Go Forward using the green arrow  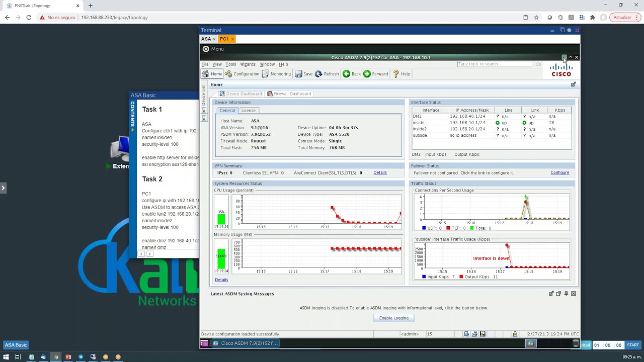pyautogui.click(x=375, y=74)
